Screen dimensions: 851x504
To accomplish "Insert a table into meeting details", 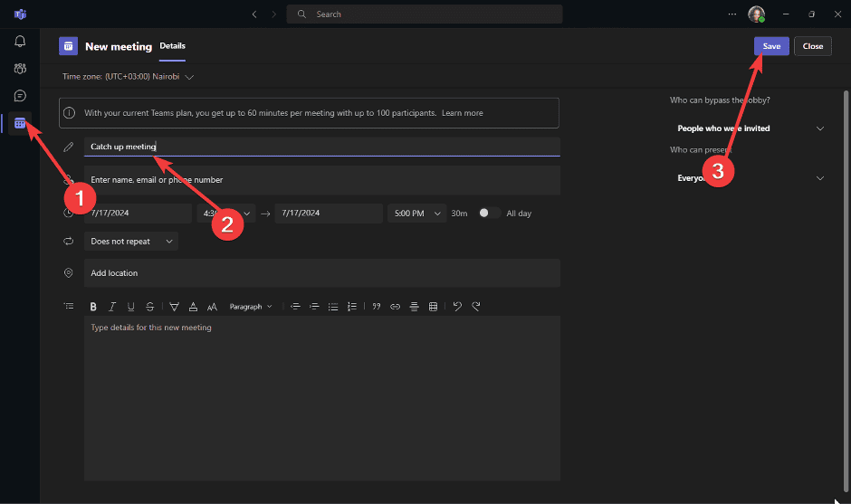I will tap(433, 307).
